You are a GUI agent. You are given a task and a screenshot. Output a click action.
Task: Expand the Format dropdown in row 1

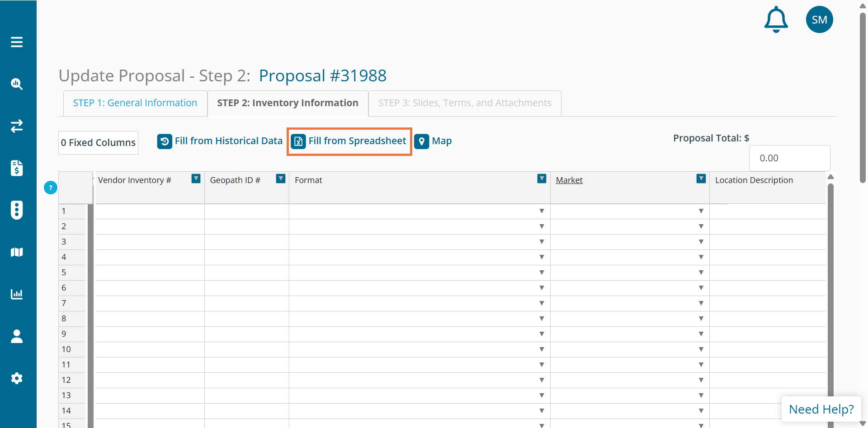pyautogui.click(x=542, y=211)
